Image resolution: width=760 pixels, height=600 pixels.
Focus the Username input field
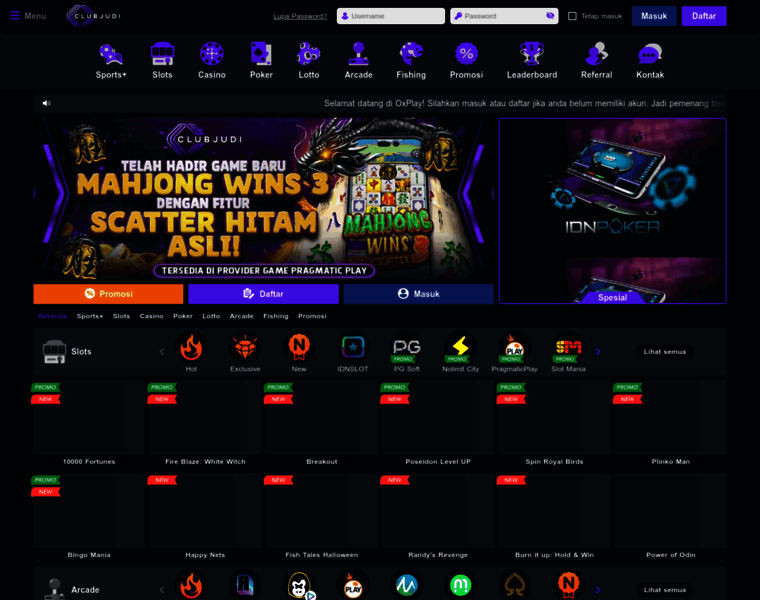tap(391, 16)
